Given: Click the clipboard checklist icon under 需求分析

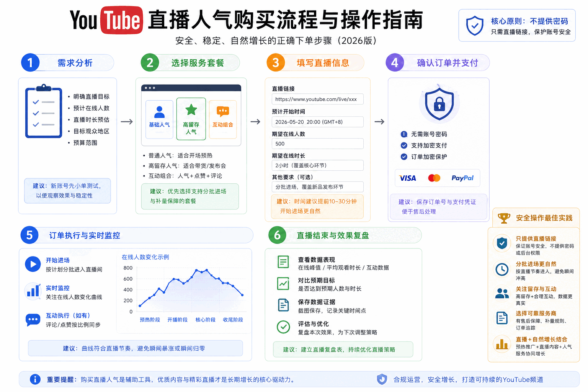Looking at the screenshot, I should 44,111.
